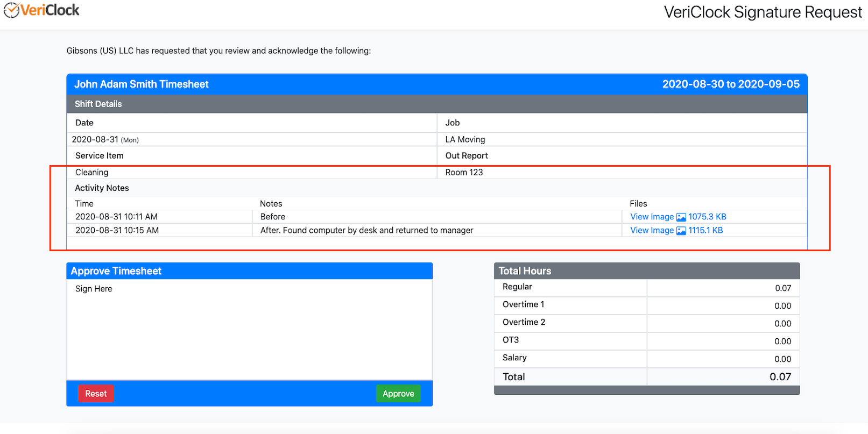Click the Room 123 out report cell
The width and height of the screenshot is (868, 434).
464,173
